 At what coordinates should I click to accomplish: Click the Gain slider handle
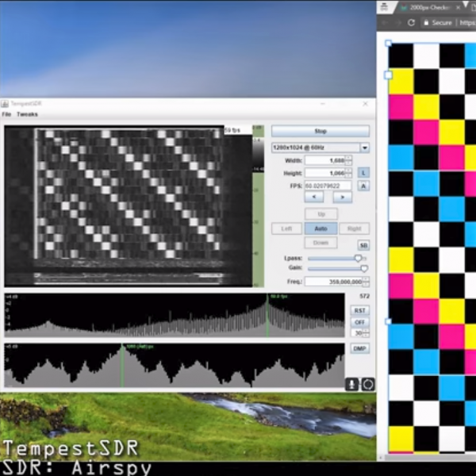coord(364,268)
